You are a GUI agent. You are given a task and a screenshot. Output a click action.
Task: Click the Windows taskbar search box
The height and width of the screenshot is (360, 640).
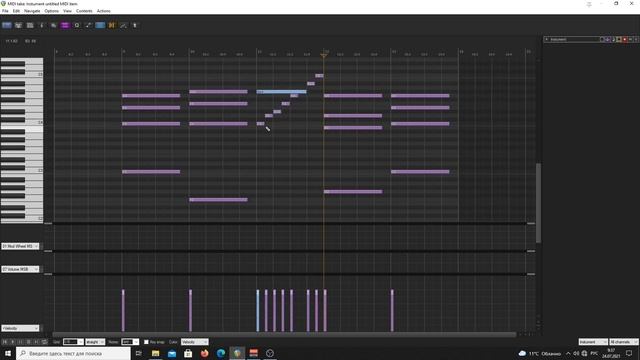pyautogui.click(x=73, y=353)
